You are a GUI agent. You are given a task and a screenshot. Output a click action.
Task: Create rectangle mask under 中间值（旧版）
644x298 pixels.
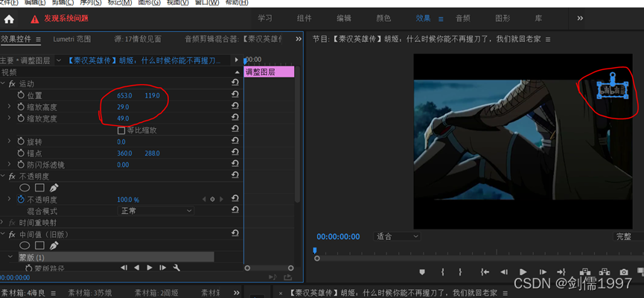39,245
